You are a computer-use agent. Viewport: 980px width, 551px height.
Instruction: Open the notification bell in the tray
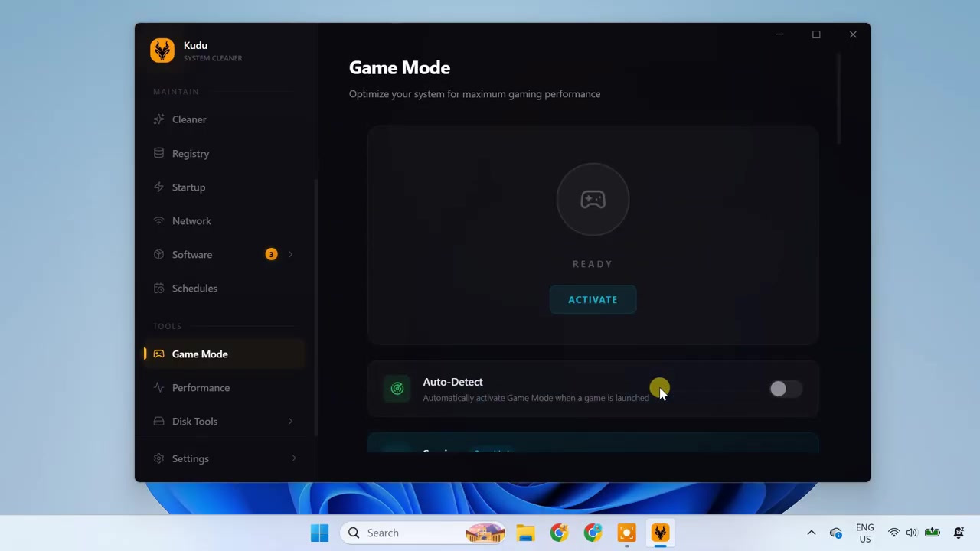(959, 533)
